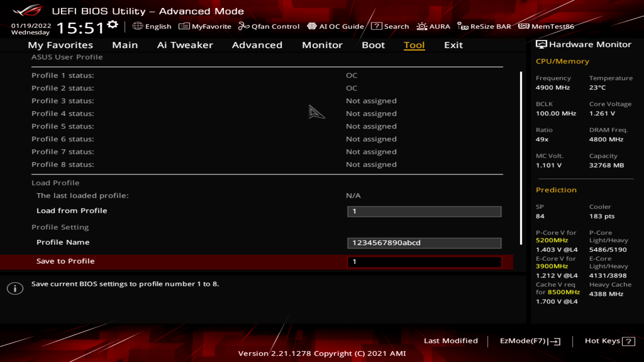Open ReSize BAR settings
644x362 pixels.
click(485, 26)
